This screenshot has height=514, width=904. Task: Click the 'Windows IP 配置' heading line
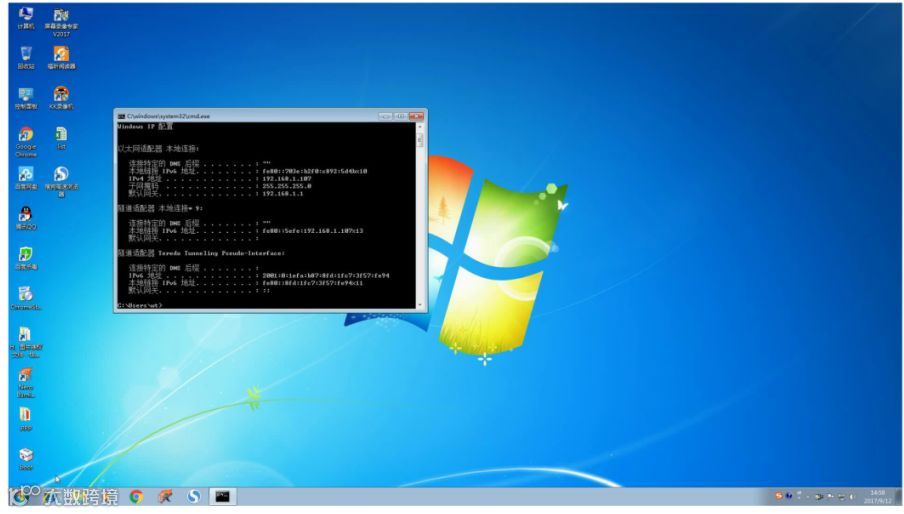(145, 126)
